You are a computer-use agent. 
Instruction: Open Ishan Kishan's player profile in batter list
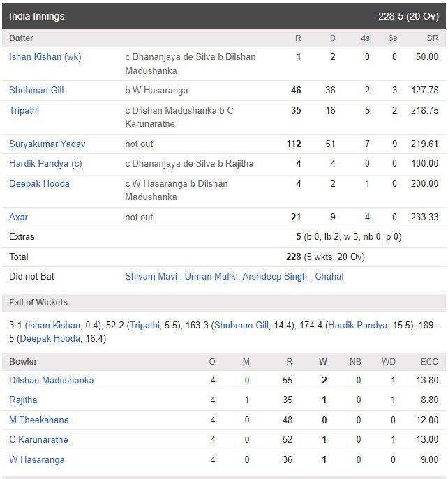click(x=45, y=57)
